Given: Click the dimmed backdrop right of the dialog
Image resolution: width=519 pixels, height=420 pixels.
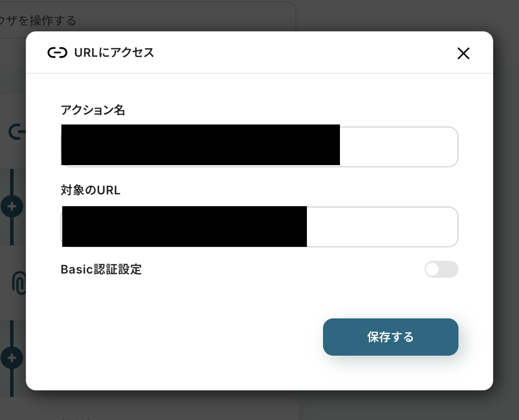Looking at the screenshot, I should coord(506,212).
